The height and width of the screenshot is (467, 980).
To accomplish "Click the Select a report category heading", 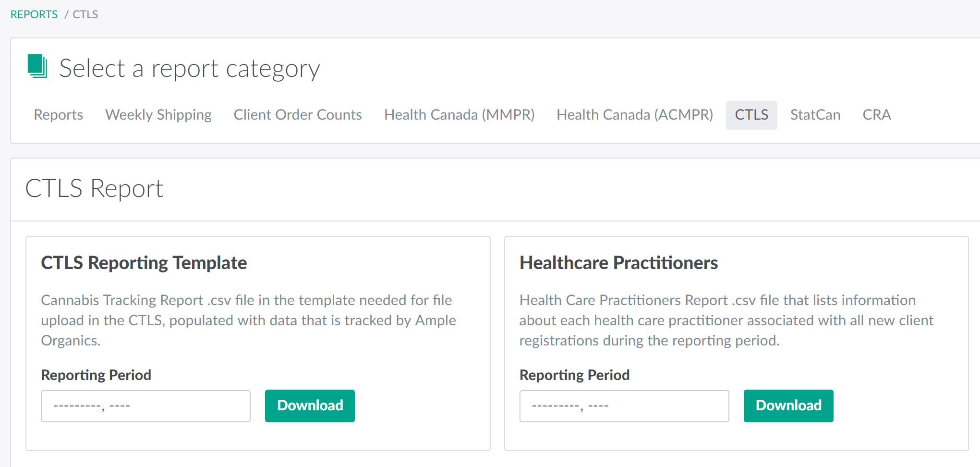I will click(189, 68).
